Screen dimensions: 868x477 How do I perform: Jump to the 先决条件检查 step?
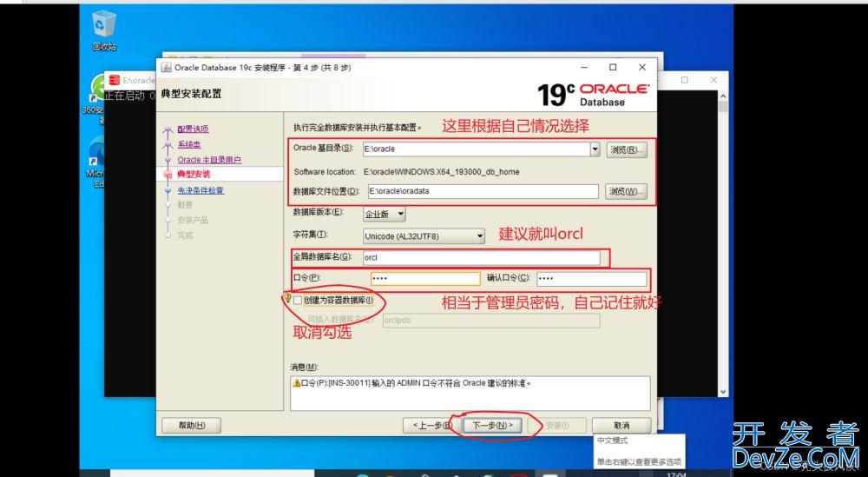[201, 190]
